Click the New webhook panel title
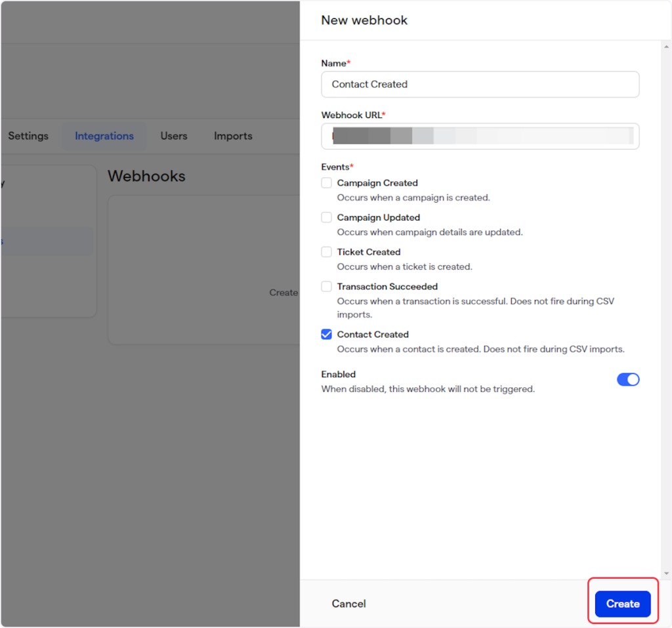Screen dimensions: 672x628 point(364,20)
